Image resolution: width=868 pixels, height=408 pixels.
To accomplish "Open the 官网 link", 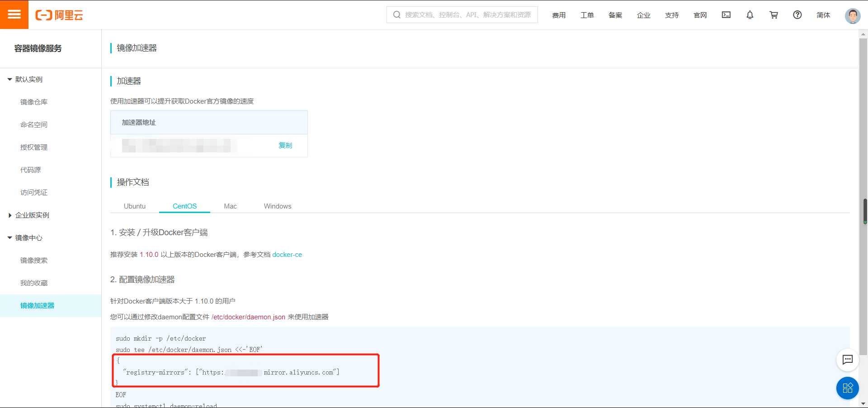I will tap(700, 15).
